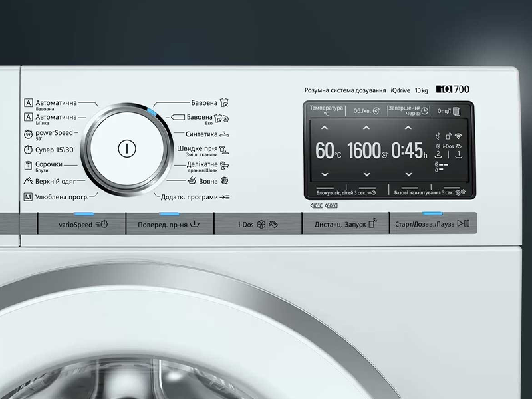The height and width of the screenshot is (399, 532).
Task: Hold Блокув. від дітей 3 сек. label
Action: (341, 192)
